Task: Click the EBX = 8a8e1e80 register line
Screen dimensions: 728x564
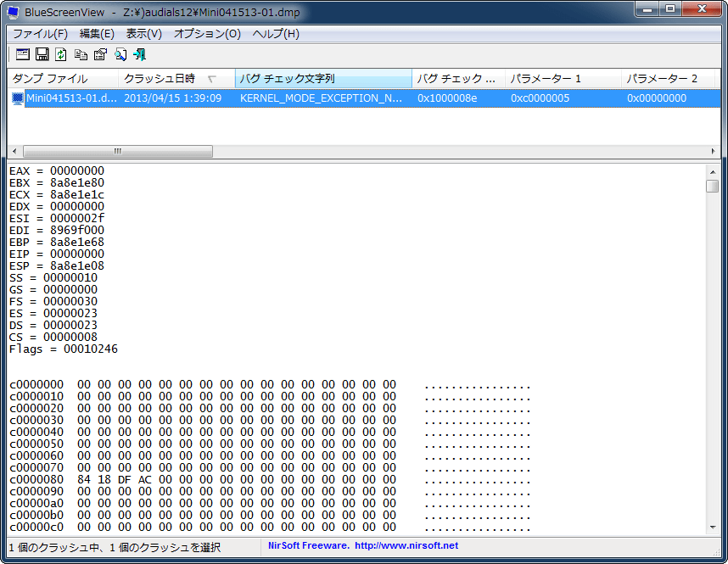Action: (57, 183)
